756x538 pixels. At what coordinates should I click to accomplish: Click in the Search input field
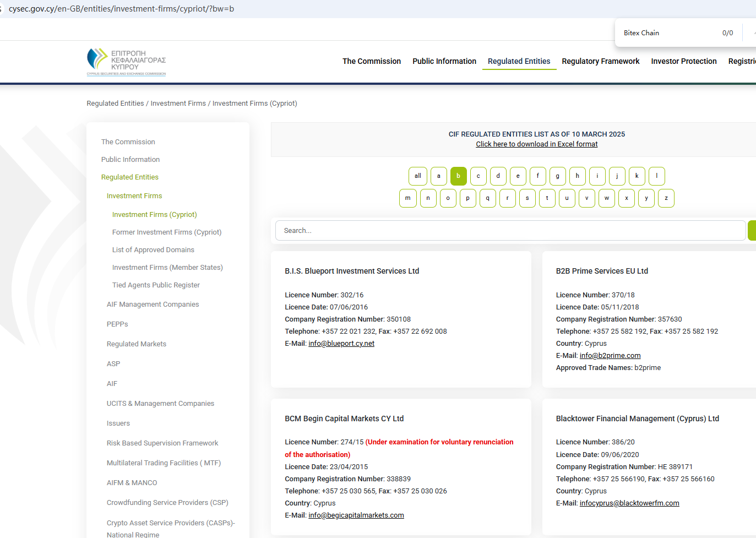(x=510, y=231)
